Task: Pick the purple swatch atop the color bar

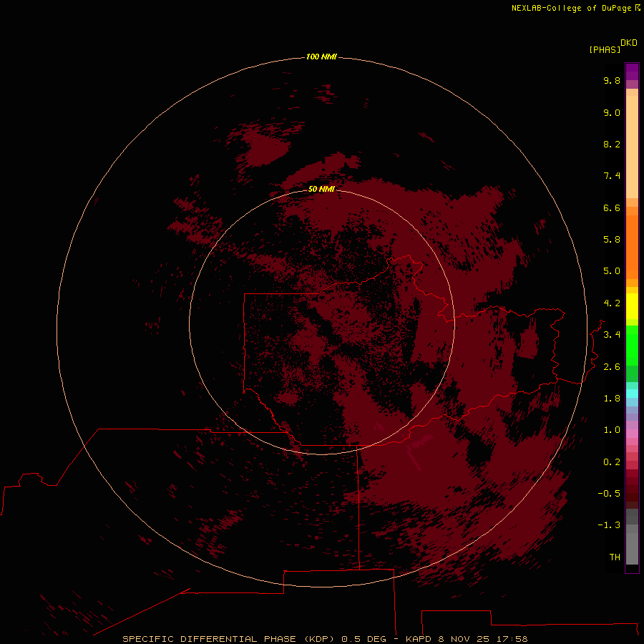Action: [632, 72]
